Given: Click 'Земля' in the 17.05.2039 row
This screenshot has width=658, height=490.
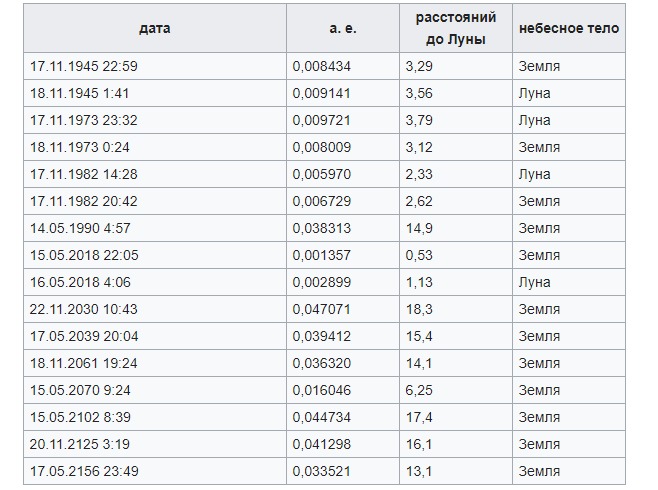Looking at the screenshot, I should click(x=539, y=336).
